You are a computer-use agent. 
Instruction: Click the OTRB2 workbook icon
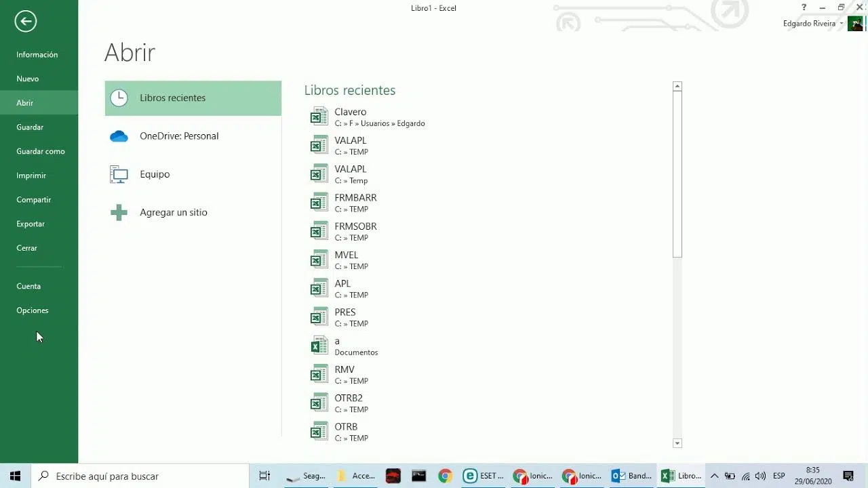[x=319, y=403]
